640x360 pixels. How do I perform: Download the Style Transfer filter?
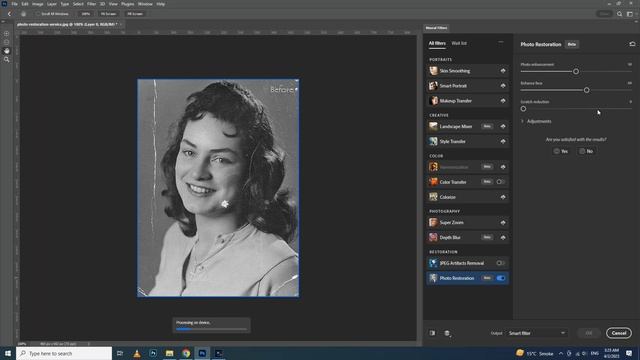(503, 142)
